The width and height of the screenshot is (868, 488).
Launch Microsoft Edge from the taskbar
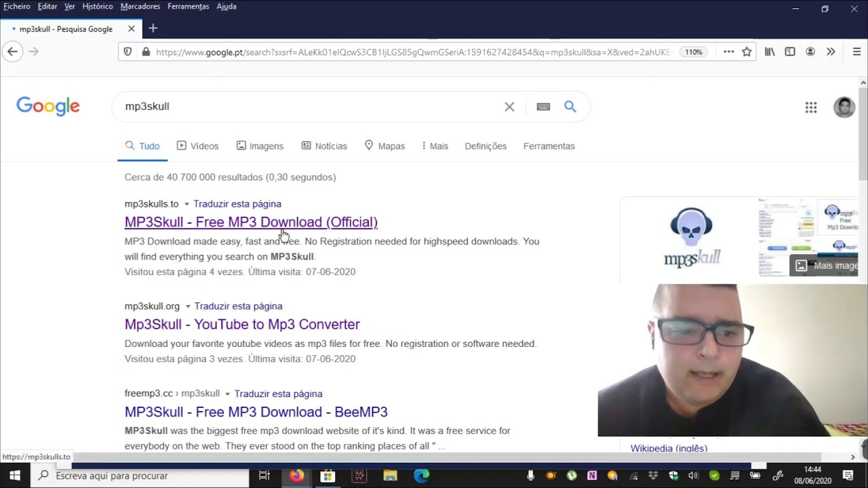(x=422, y=476)
